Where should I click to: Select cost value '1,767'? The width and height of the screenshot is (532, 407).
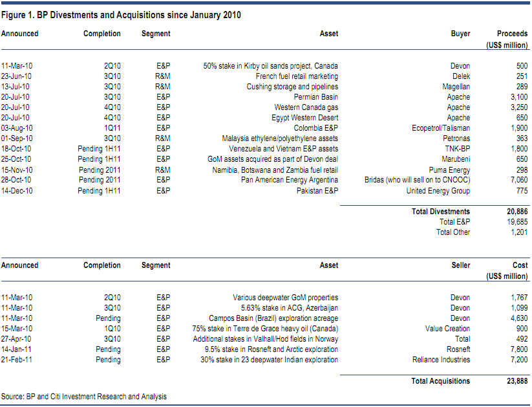tap(520, 298)
